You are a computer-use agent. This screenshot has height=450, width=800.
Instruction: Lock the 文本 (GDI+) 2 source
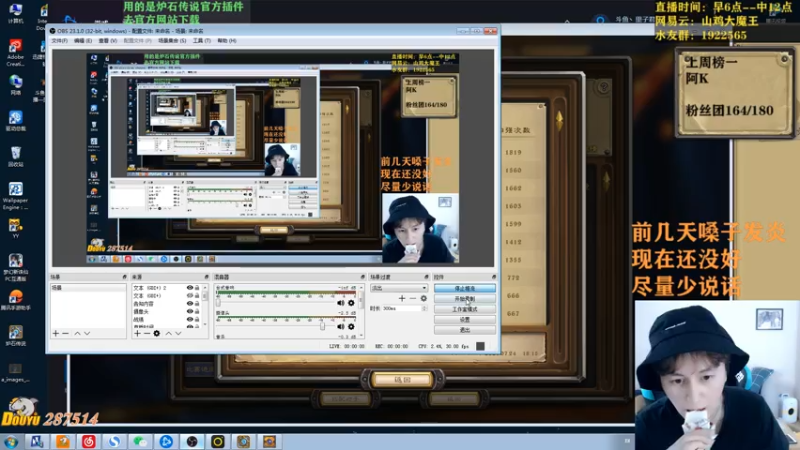pos(197,288)
